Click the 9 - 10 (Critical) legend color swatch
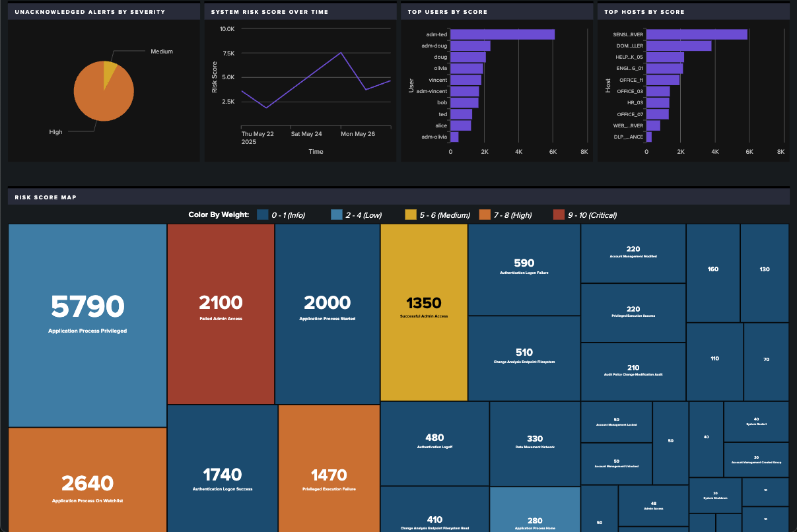The image size is (797, 532). tap(559, 215)
